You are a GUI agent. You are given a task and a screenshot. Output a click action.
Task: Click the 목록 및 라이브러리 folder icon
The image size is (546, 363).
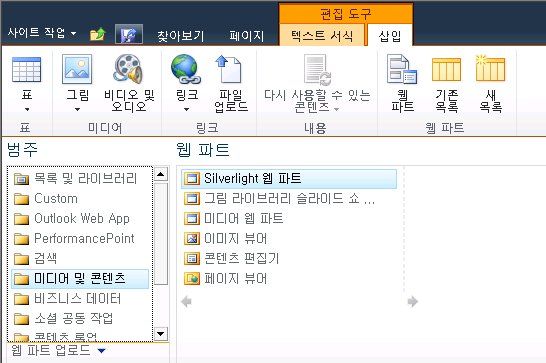[x=22, y=179]
